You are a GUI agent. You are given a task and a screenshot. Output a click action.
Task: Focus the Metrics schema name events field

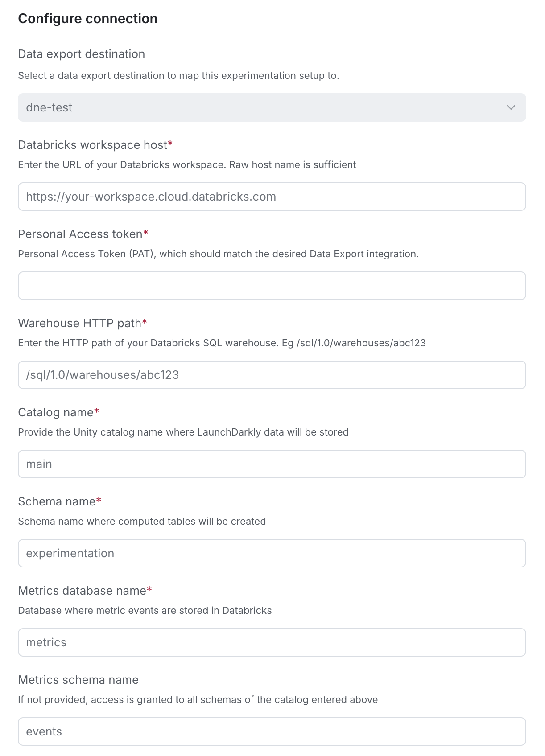pos(272,732)
